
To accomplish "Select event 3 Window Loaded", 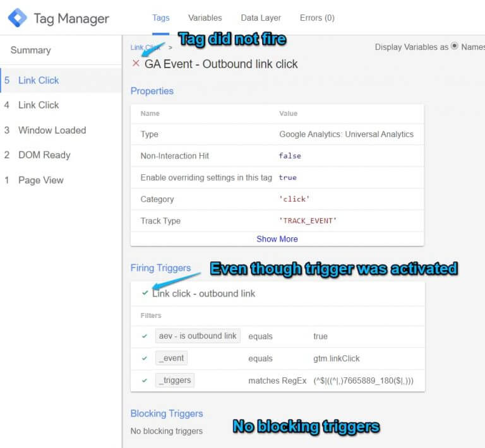I will point(52,130).
